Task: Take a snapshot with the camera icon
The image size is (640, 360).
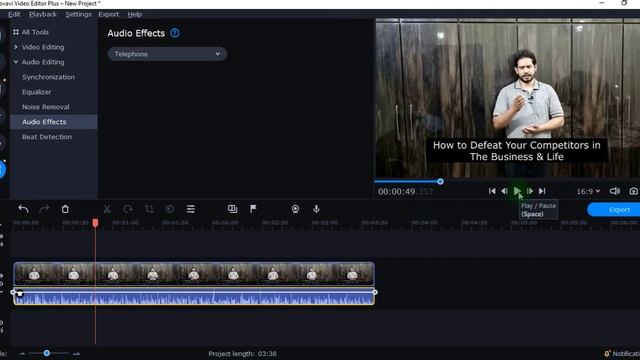Action: coord(633,191)
